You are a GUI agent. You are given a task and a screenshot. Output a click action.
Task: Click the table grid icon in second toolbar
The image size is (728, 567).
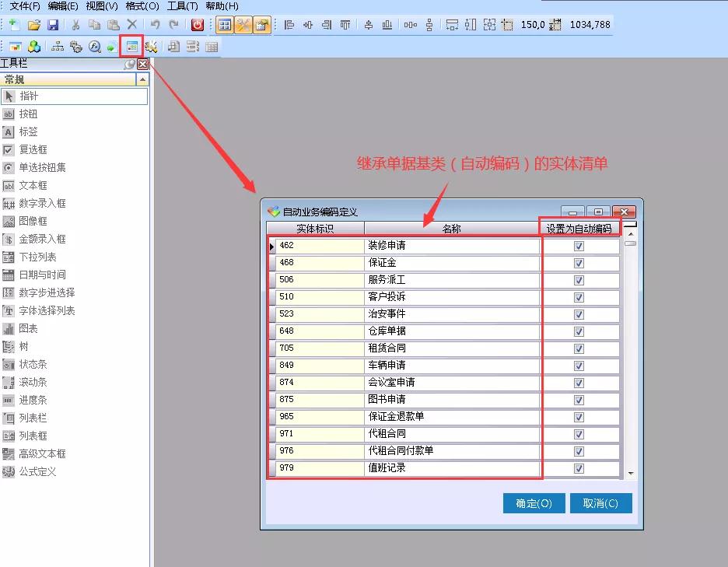coord(212,47)
